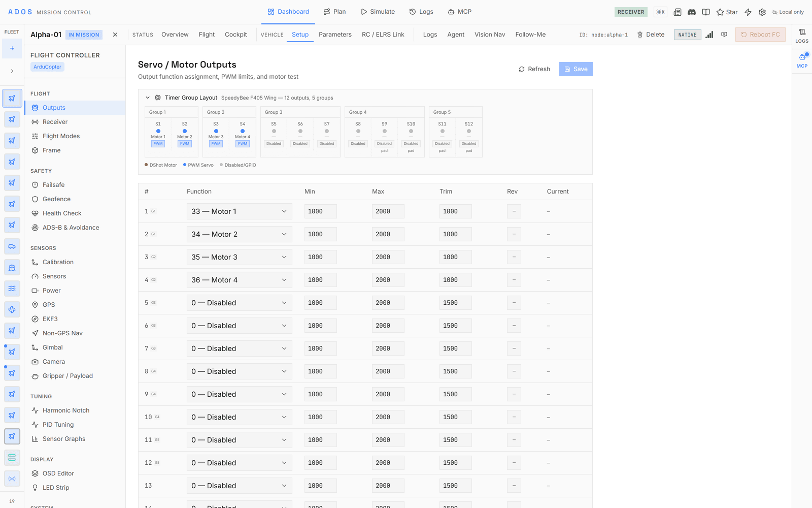This screenshot has width=812, height=508.
Task: Close the Alpha-01 vehicle panel
Action: (115, 35)
